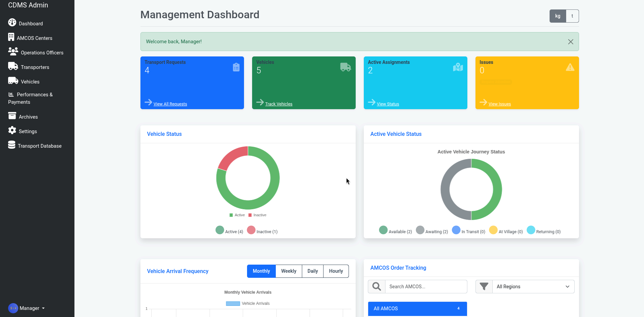
Task: Click the AMCOS Order Tracking heading
Action: tap(398, 268)
